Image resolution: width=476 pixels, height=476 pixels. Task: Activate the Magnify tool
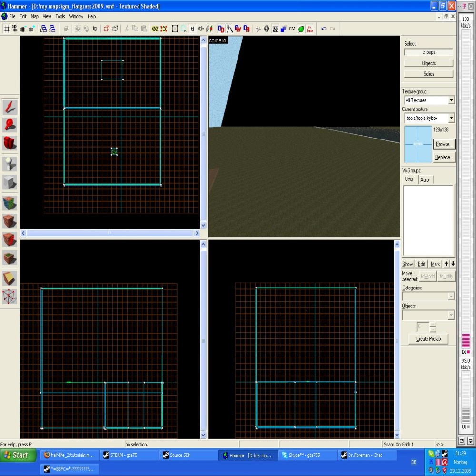(10, 125)
